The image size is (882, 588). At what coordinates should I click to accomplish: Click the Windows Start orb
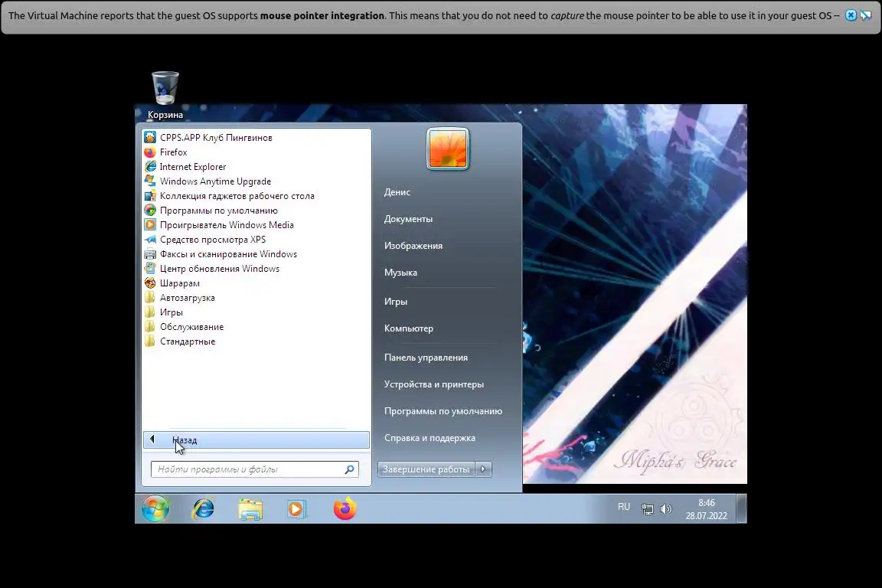[x=155, y=508]
